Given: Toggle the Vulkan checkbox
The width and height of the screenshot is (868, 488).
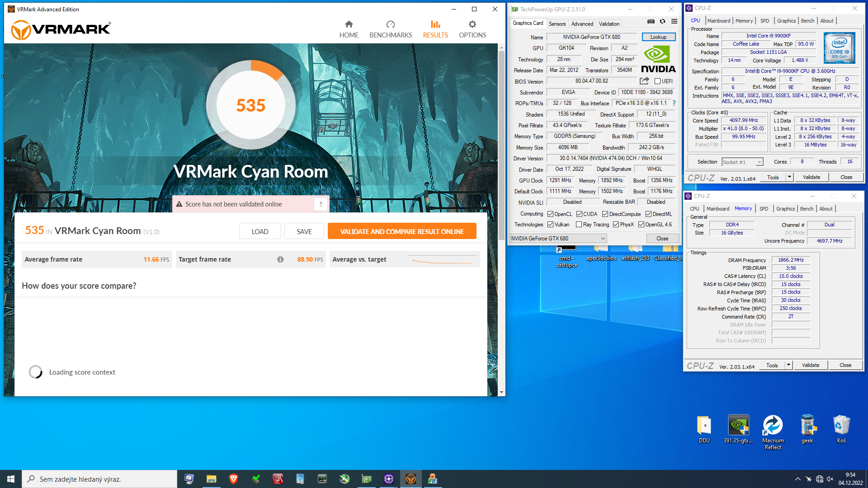Looking at the screenshot, I should click(550, 225).
